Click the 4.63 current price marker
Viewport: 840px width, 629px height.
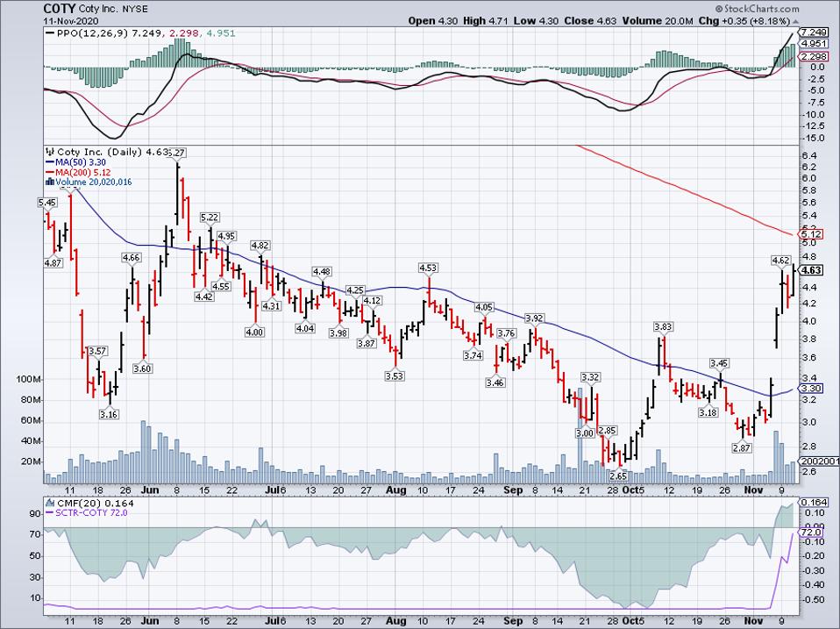(811, 271)
